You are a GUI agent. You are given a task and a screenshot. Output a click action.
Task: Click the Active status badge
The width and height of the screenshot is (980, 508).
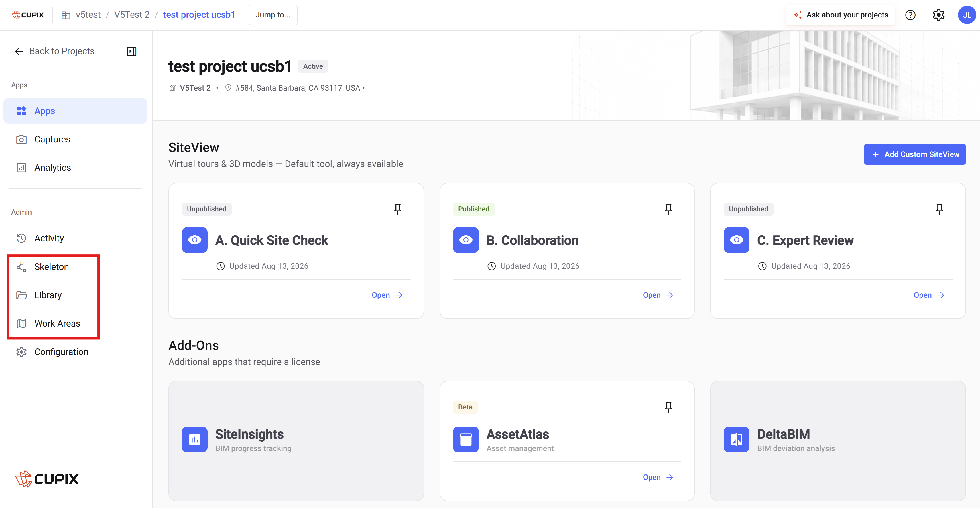[313, 66]
